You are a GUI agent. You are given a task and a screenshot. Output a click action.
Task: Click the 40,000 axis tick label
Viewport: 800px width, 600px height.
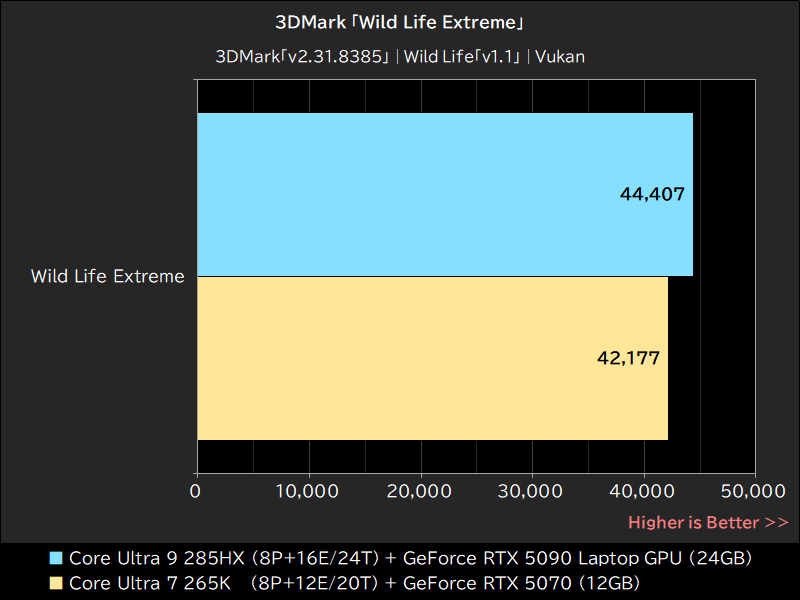pyautogui.click(x=642, y=492)
